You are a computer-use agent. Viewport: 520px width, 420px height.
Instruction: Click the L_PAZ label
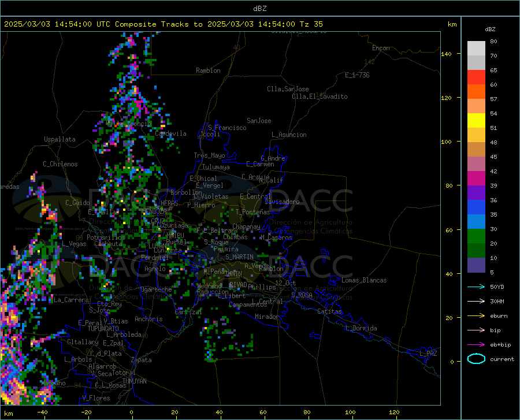(x=428, y=354)
